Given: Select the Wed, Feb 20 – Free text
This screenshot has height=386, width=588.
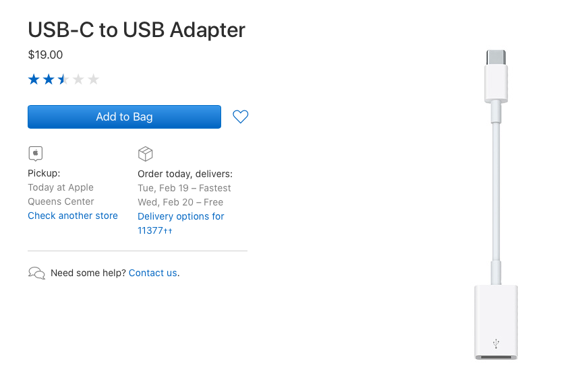Looking at the screenshot, I should click(x=180, y=202).
